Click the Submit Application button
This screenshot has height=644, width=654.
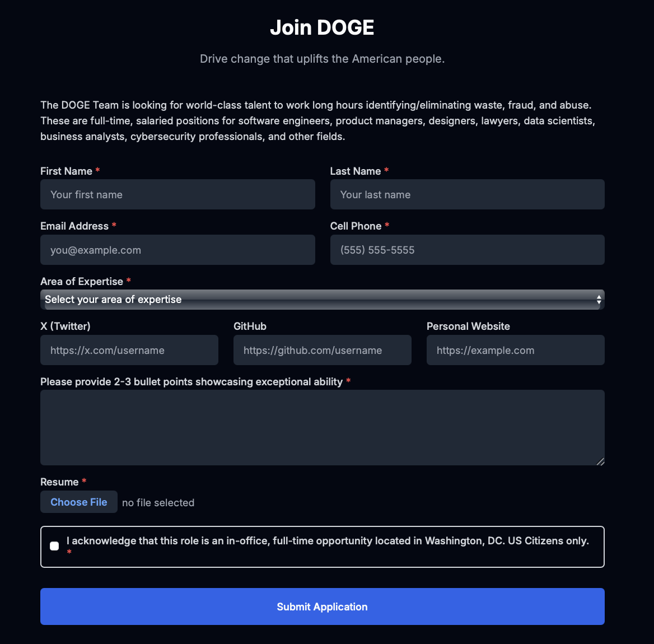click(x=322, y=606)
